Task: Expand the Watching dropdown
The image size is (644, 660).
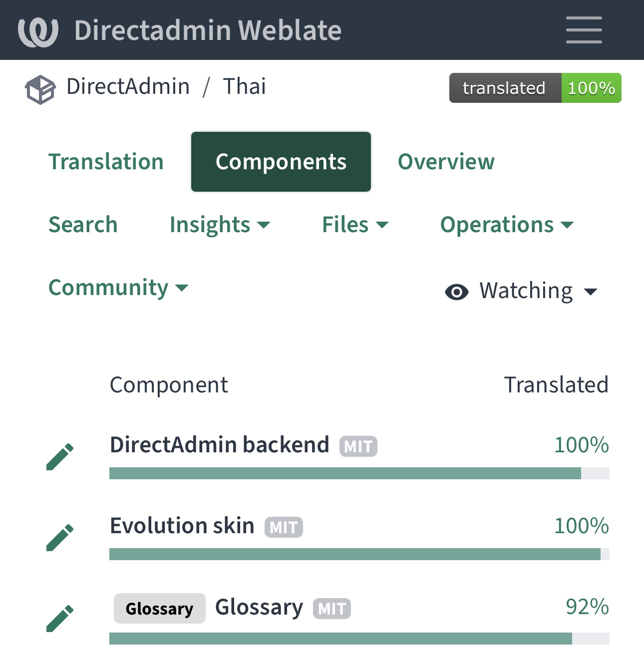Action: [x=521, y=291]
